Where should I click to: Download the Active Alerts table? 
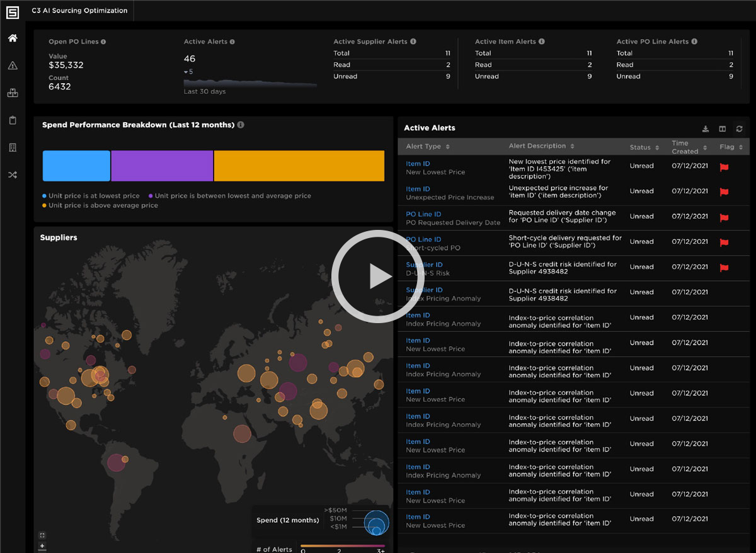point(706,129)
